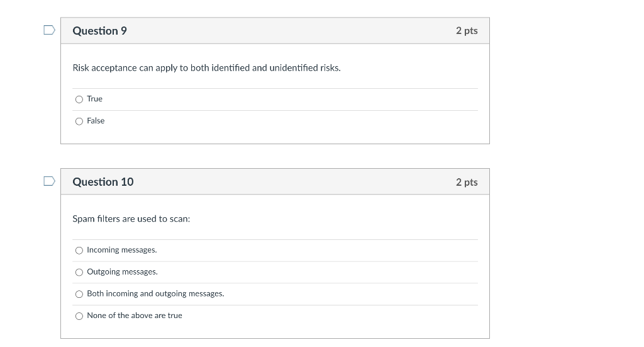Click the Question 9 header title
The width and height of the screenshot is (644, 347).
click(99, 31)
